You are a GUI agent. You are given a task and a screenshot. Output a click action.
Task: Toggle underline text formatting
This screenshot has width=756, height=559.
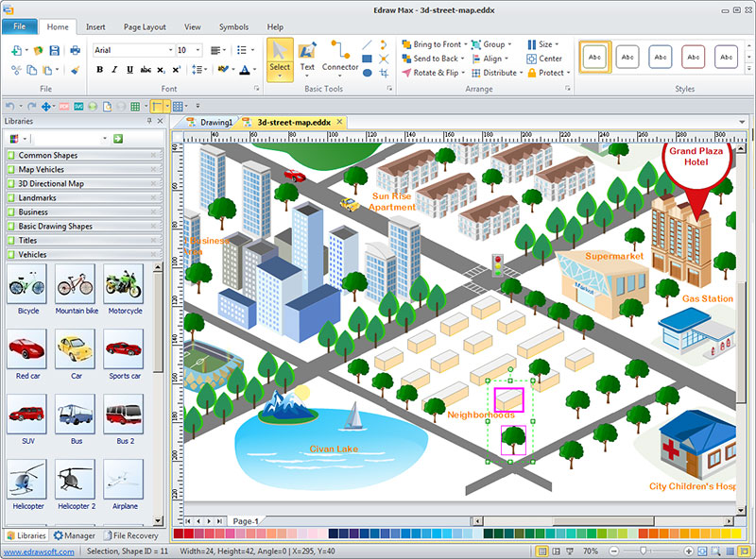(129, 70)
